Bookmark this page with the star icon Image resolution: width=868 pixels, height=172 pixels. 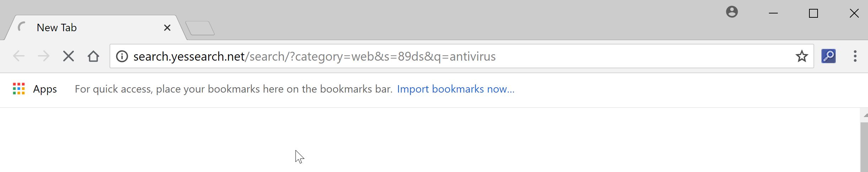802,56
